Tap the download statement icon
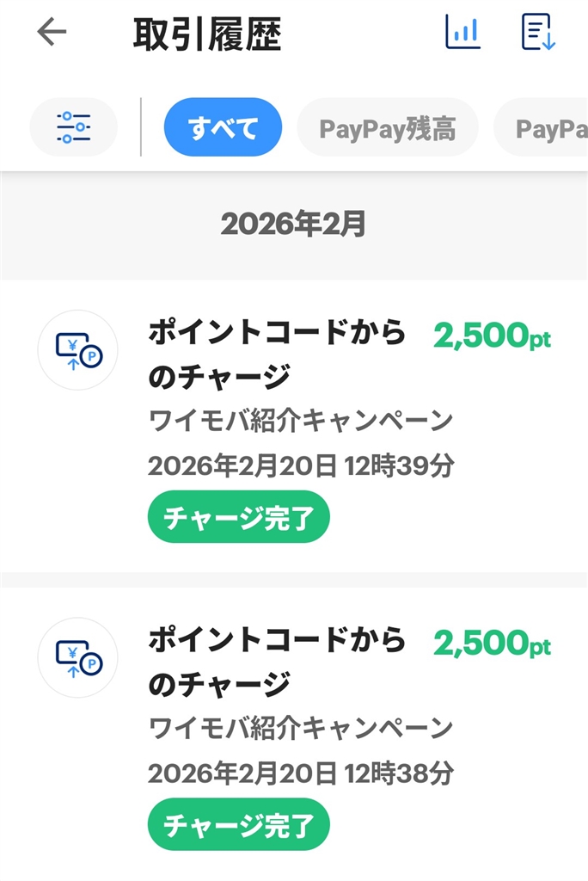Image resolution: width=588 pixels, height=881 pixels. pyautogui.click(x=539, y=33)
